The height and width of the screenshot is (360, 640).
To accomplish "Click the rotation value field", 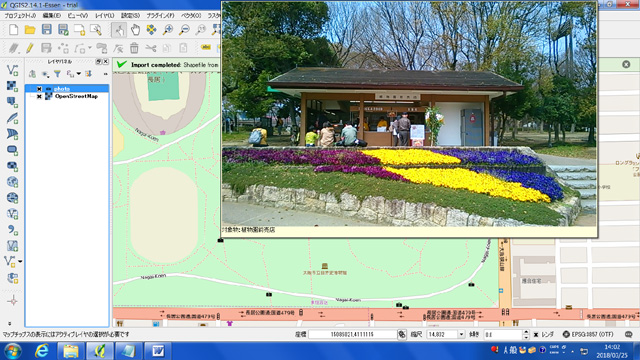I will 502,334.
